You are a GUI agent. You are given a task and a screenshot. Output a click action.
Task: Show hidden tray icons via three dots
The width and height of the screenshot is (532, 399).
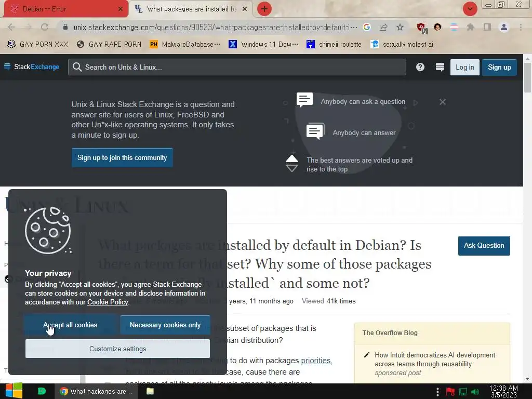437,392
